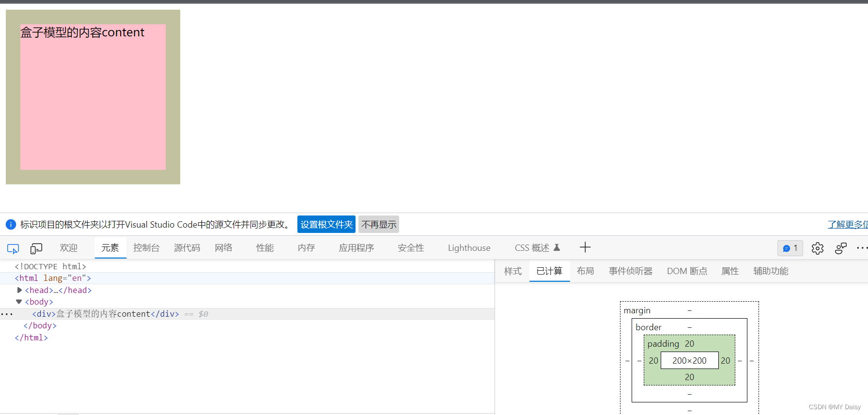Screen dimensions: 868x415
Task: Select the html lang="en" node
Action: click(53, 278)
